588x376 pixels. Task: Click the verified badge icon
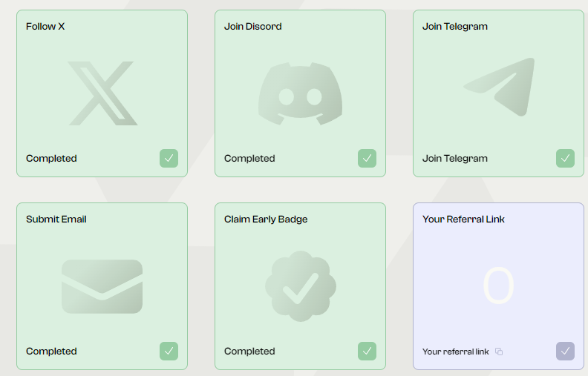301,286
